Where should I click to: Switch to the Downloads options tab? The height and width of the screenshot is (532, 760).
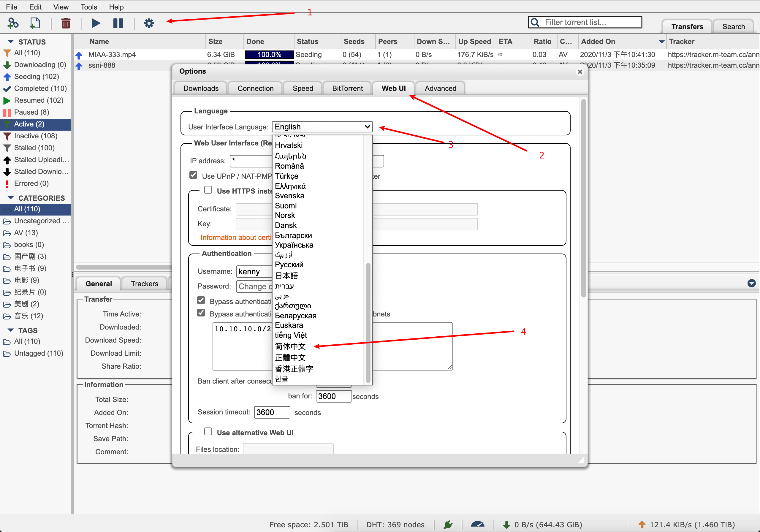pos(201,88)
